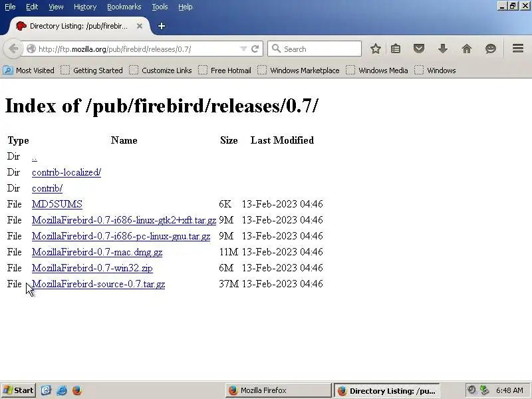532x399 pixels.
Task: Open the Windows bookmark
Action: coord(435,70)
